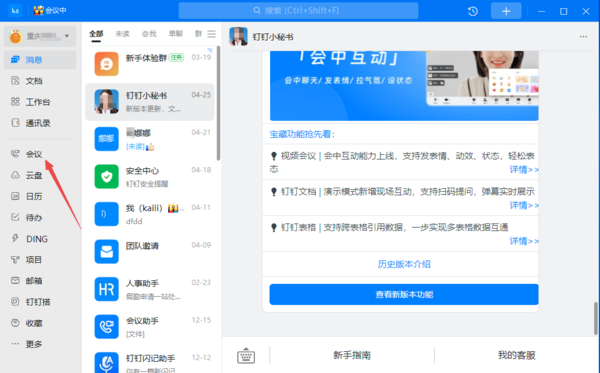Open the 人事助手 HR conversation
The width and height of the screenshot is (600, 373).
coord(150,289)
